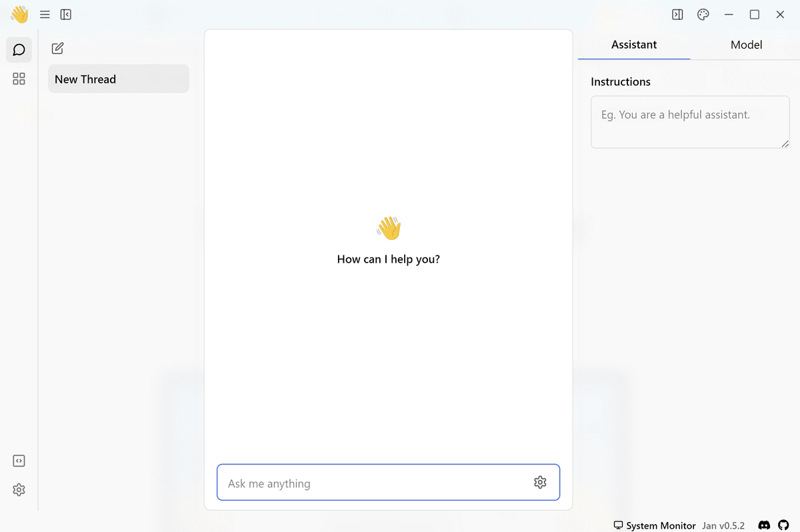Open the theme palette icon

click(x=703, y=15)
